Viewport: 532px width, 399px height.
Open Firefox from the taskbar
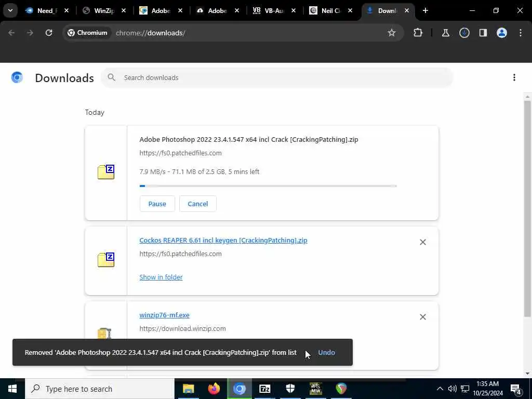tap(214, 389)
